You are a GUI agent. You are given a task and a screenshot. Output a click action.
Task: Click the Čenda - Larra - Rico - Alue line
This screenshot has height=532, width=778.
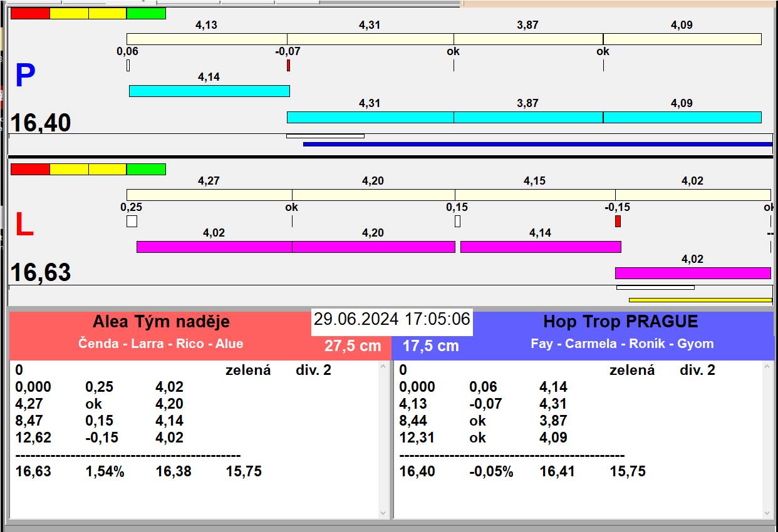161,344
